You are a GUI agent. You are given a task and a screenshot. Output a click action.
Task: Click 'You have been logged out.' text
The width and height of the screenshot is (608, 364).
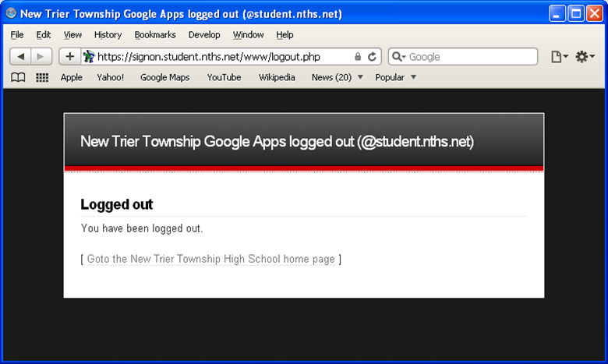(x=142, y=228)
